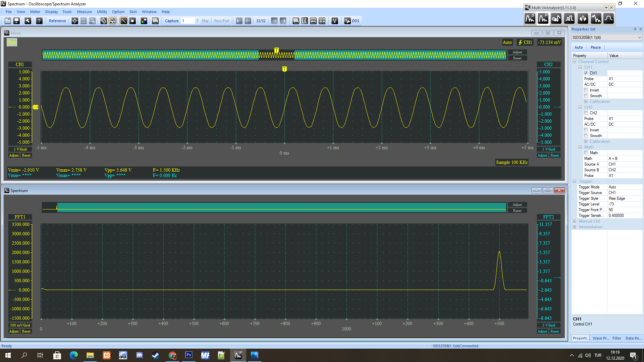
Task: Select stacked horizontal window layout icon
Action: [x=313, y=21]
